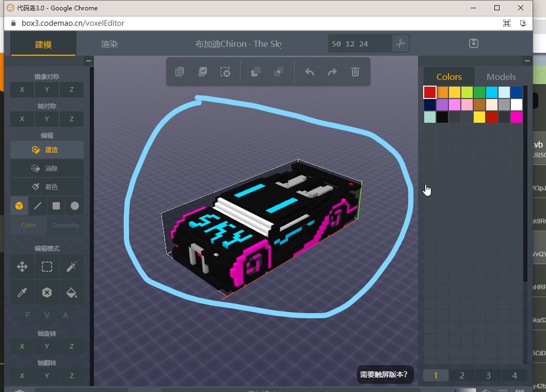
Task: Click the 需要触屏版本? prompt
Action: tap(385, 374)
